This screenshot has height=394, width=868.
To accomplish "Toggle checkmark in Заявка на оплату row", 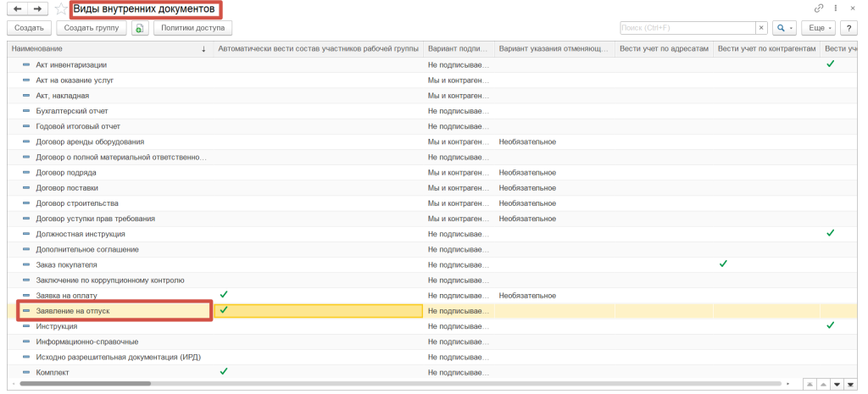I will (224, 295).
